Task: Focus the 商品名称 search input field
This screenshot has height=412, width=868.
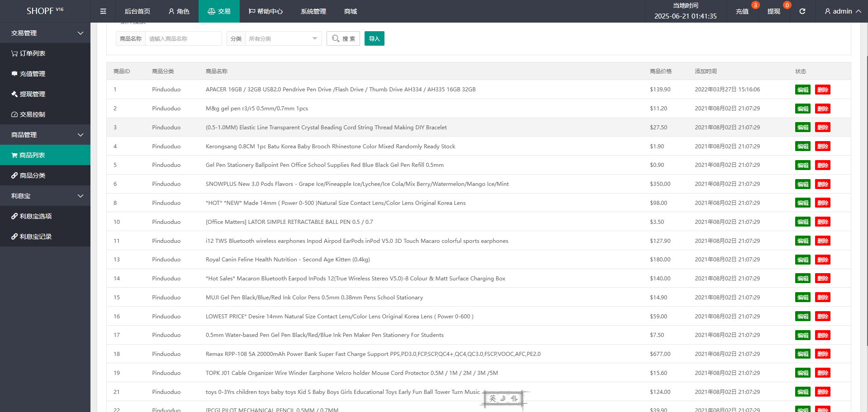Action: point(183,39)
